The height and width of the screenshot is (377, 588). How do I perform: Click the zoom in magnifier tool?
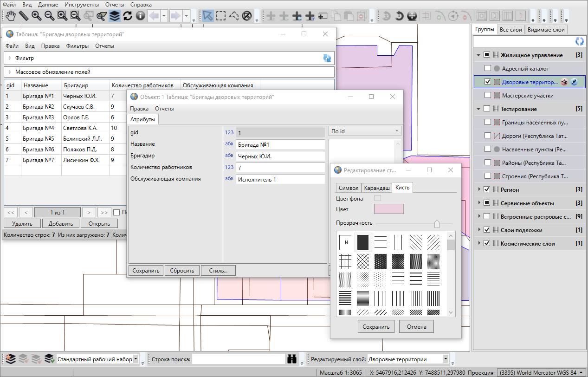pos(36,16)
